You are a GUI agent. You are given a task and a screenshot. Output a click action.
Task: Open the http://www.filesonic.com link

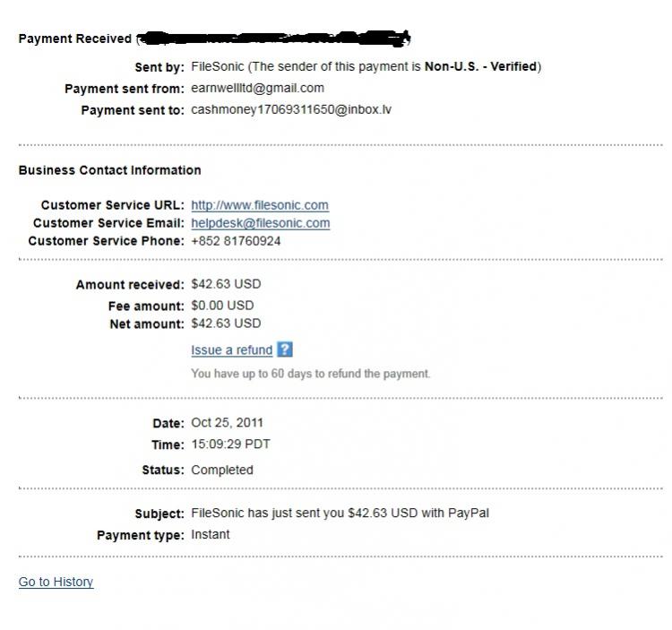pos(260,205)
